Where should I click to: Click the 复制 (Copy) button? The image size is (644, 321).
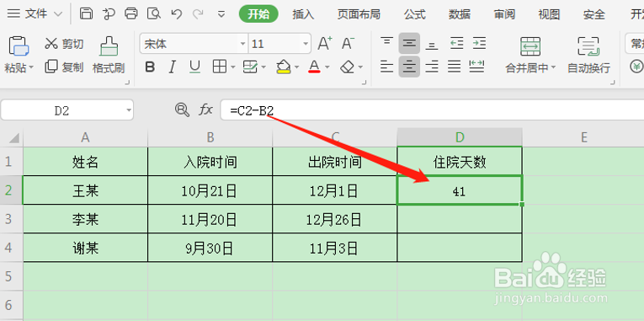(64, 67)
